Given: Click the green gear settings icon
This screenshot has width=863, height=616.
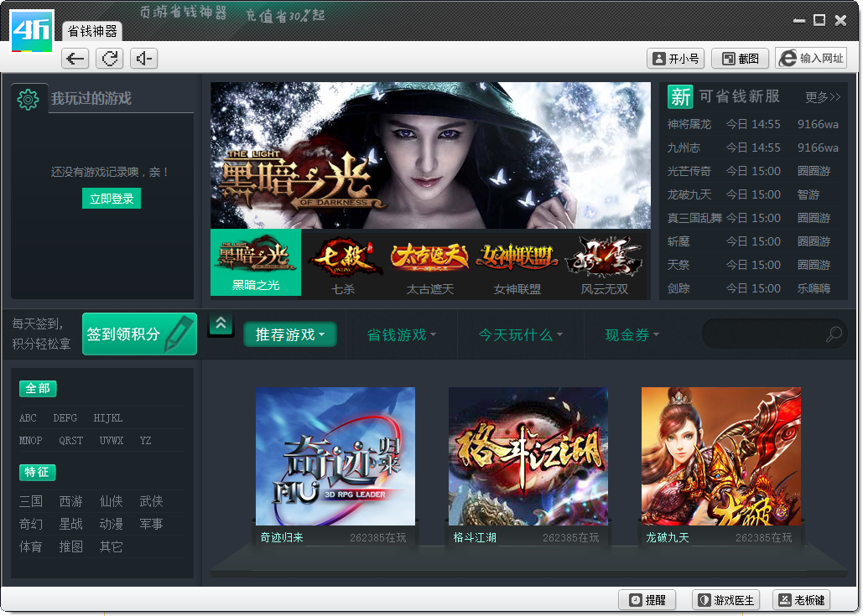Looking at the screenshot, I should [x=28, y=99].
